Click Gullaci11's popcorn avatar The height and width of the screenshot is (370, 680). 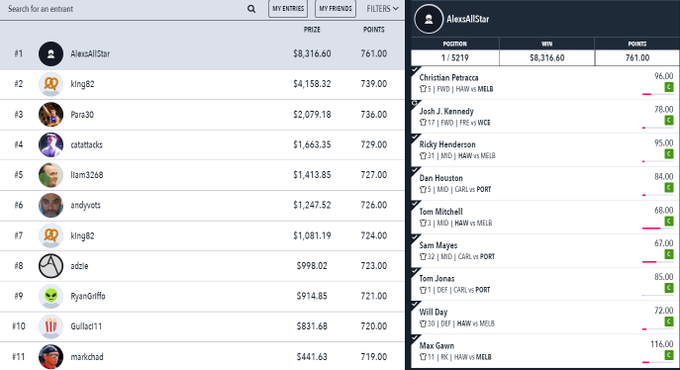tap(51, 326)
